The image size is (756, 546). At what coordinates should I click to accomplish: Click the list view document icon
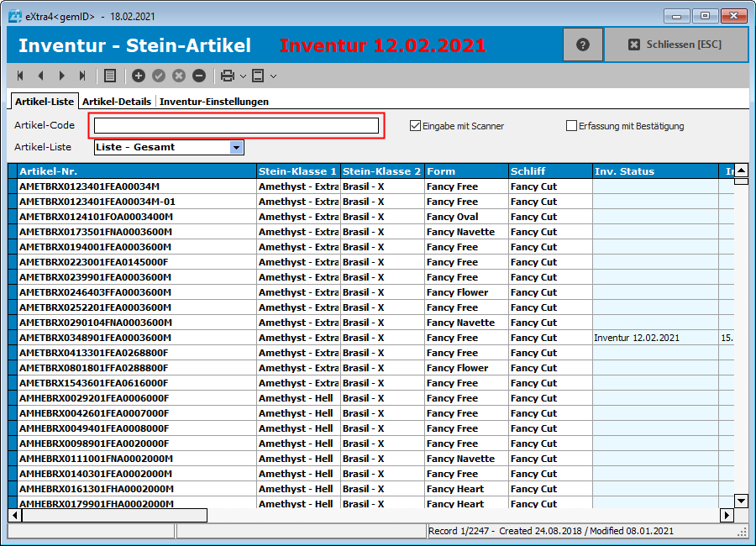pyautogui.click(x=110, y=76)
